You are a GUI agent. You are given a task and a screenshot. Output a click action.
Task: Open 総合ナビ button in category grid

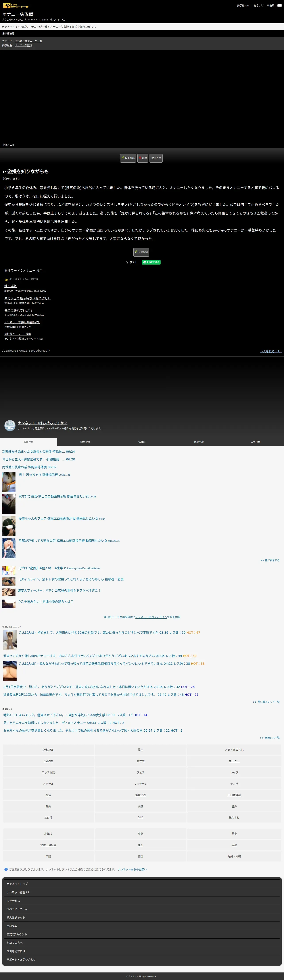[234, 817]
